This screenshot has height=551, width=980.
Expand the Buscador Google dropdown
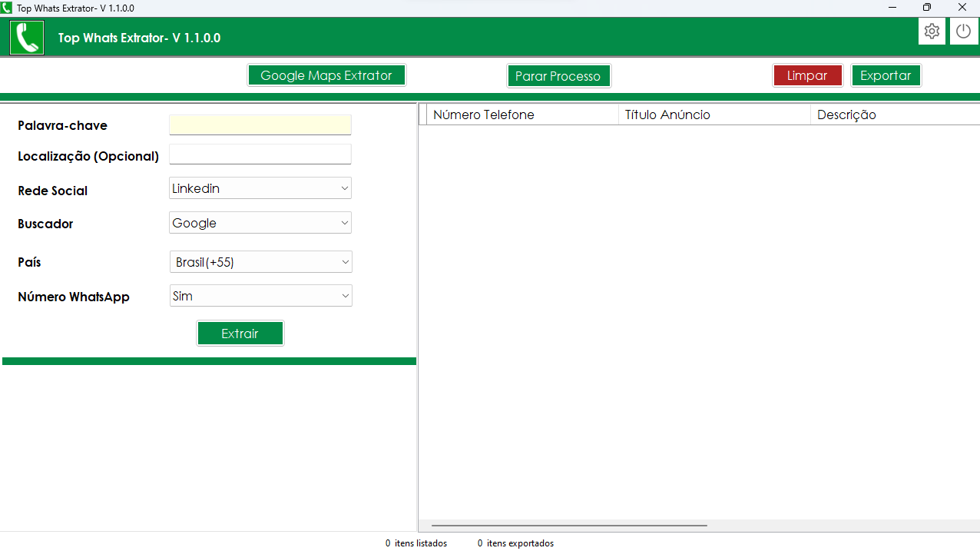coord(260,223)
